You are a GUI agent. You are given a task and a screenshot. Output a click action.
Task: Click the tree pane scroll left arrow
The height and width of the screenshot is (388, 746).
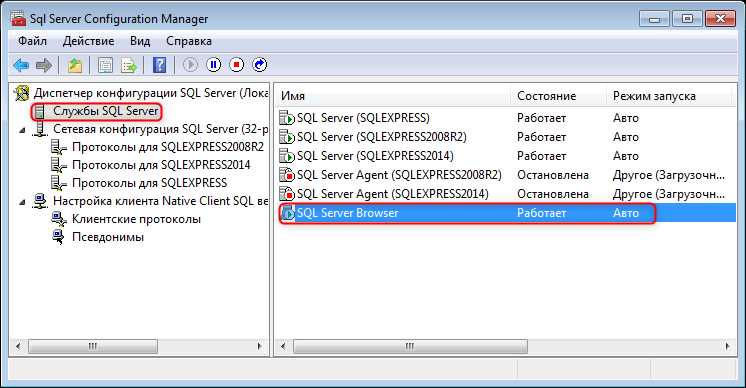pyautogui.click(x=18, y=346)
